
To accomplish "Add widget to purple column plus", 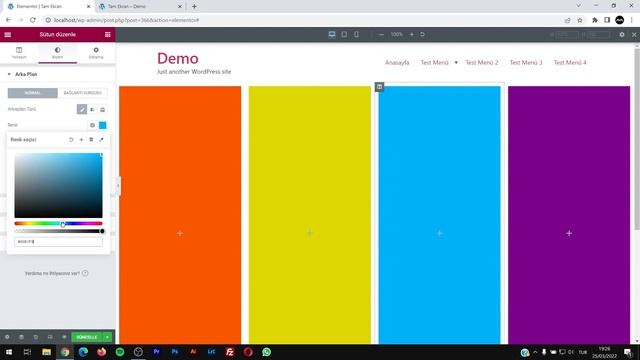I will click(x=569, y=233).
